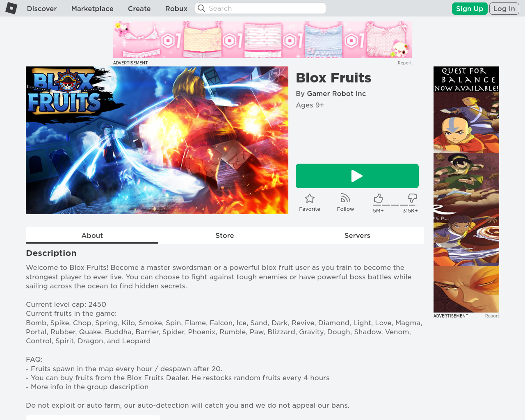
Task: Open the Robux page
Action: coord(176,9)
